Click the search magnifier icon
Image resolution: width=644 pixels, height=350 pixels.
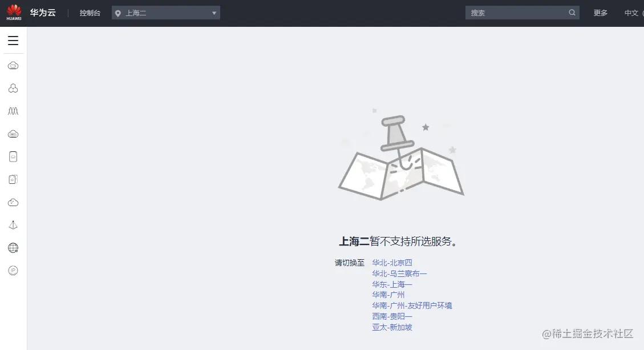pyautogui.click(x=572, y=13)
